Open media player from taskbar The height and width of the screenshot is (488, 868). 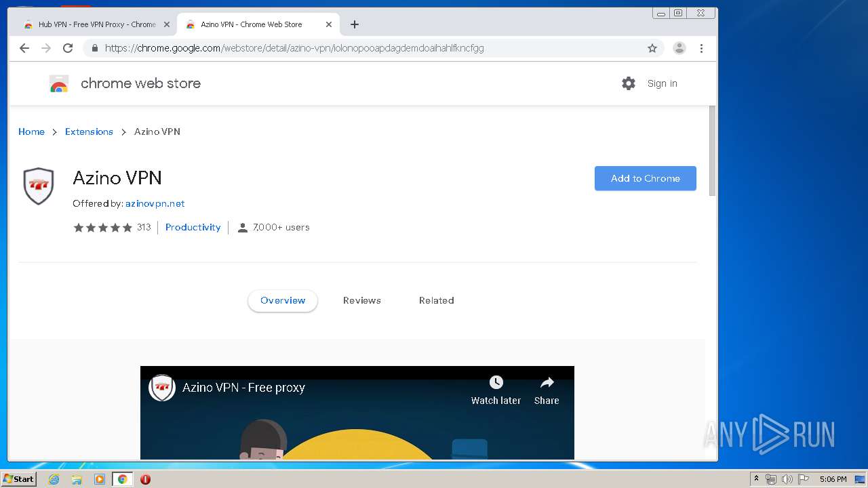click(100, 479)
